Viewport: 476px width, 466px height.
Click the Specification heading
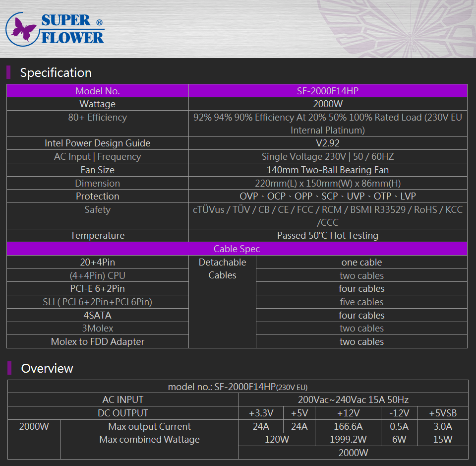pyautogui.click(x=56, y=73)
